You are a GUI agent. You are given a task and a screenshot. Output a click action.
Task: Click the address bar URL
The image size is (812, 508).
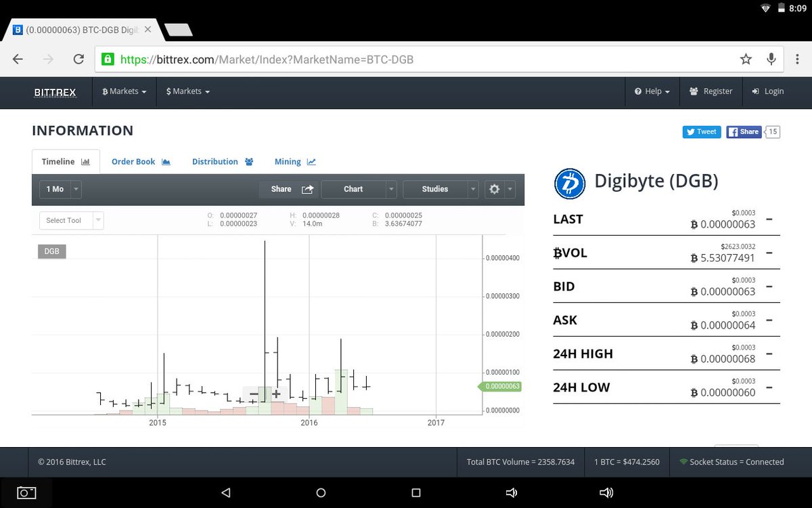(x=267, y=59)
